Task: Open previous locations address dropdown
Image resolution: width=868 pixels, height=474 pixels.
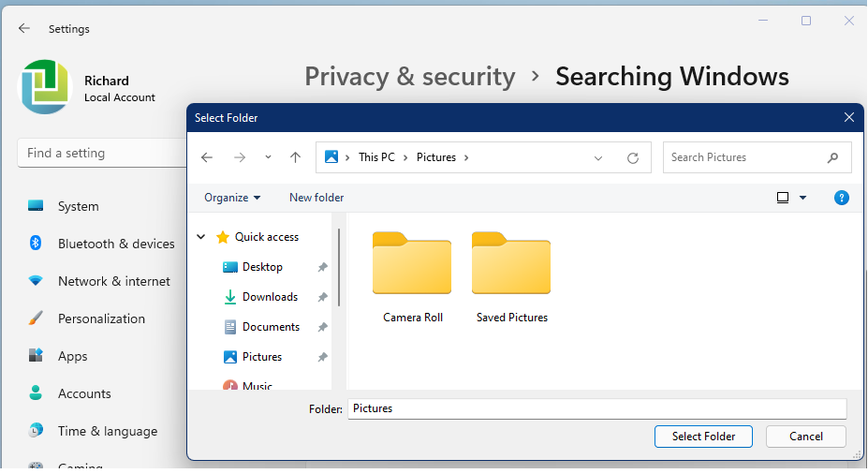Action: (597, 158)
